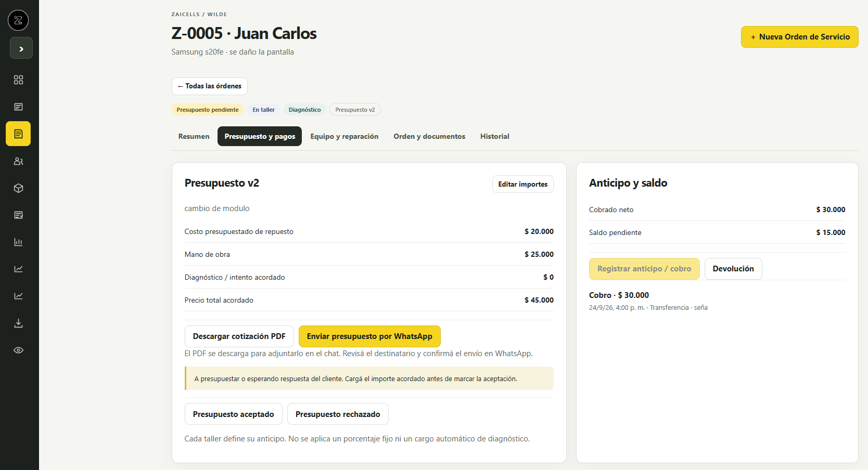Open the Equipo y reparación tab

point(344,136)
